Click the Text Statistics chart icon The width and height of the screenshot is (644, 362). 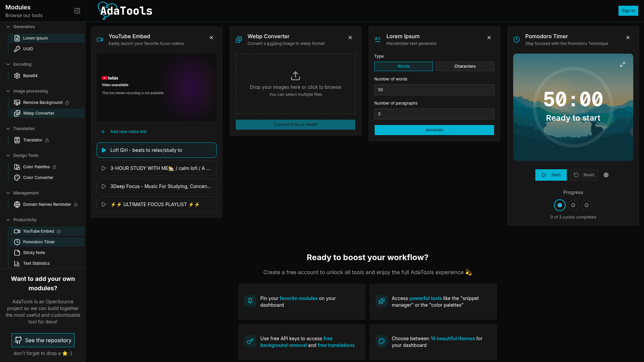pos(17,263)
